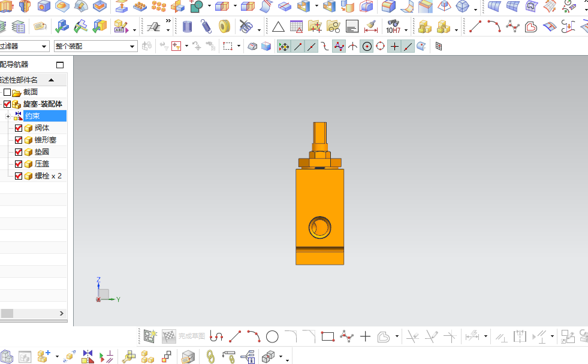The image size is (588, 364).
Task: Click the chain link WAVE linker icon
Action: click(211, 356)
